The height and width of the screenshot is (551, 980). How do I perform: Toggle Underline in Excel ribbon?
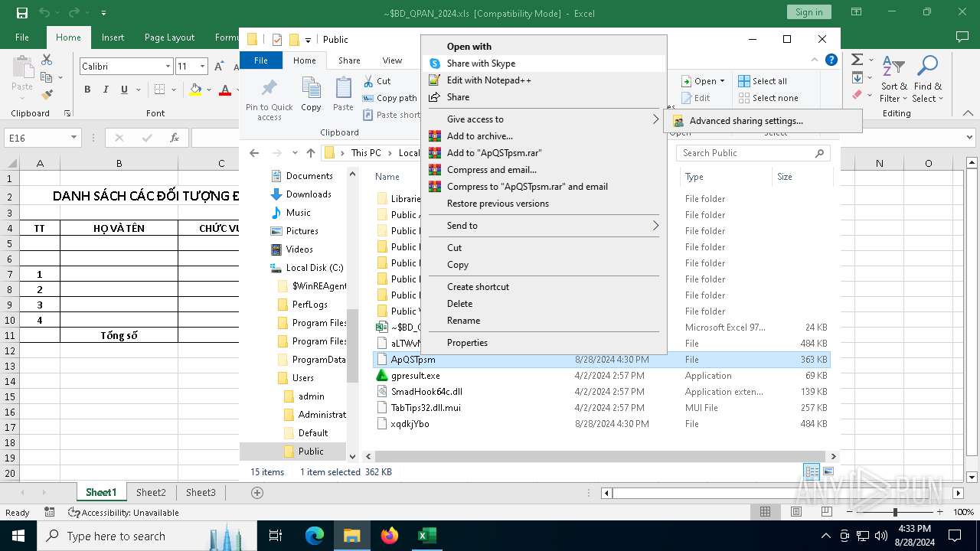click(x=124, y=90)
